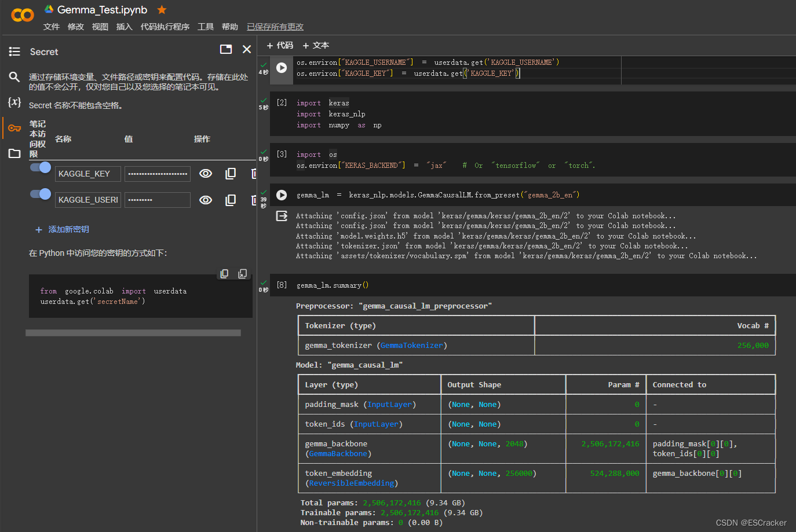Open the variables {x} panel
The height and width of the screenshot is (532, 796).
pyautogui.click(x=14, y=102)
